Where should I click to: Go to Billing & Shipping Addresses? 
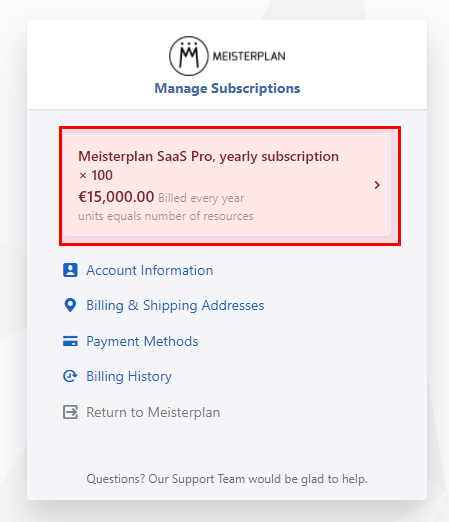(x=175, y=306)
